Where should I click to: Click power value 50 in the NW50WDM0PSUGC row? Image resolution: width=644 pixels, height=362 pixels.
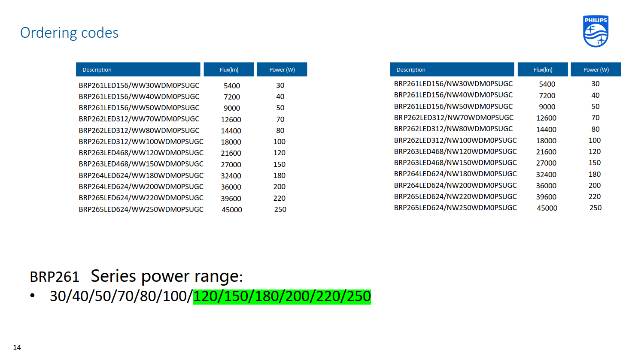(x=595, y=106)
